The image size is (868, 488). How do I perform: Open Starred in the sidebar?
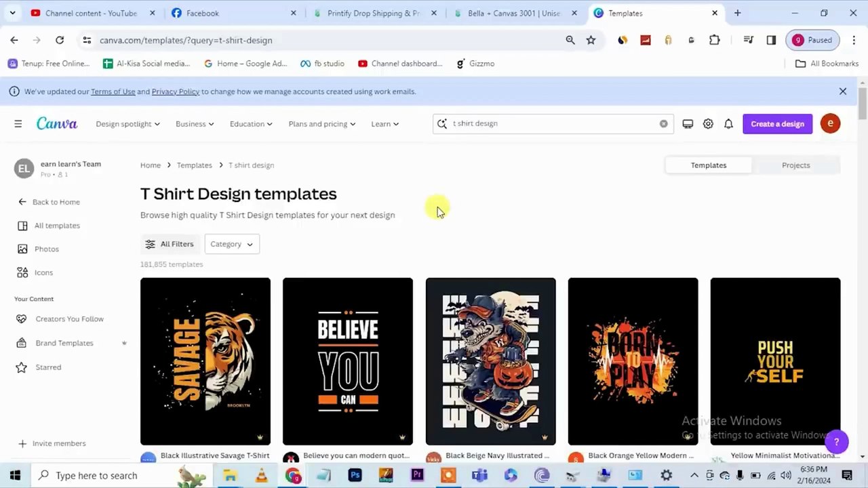tap(39, 367)
